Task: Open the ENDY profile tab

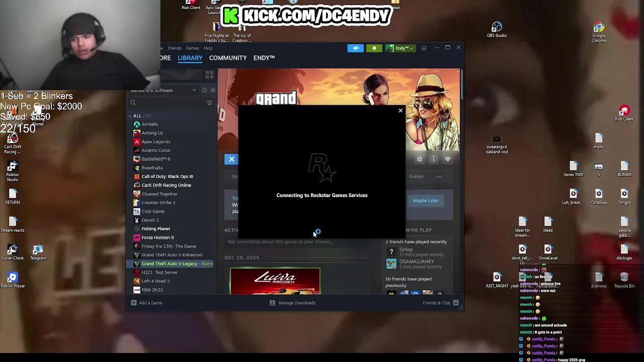Action: tap(264, 58)
